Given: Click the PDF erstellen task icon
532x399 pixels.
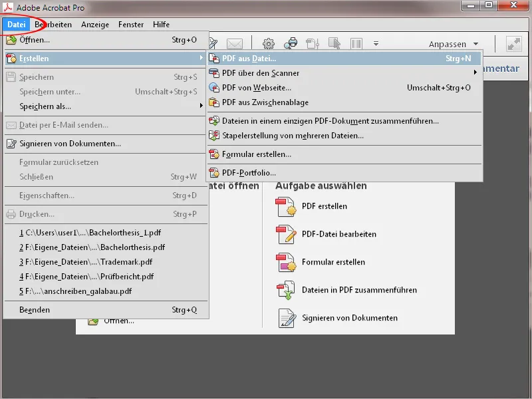Looking at the screenshot, I should [x=286, y=207].
